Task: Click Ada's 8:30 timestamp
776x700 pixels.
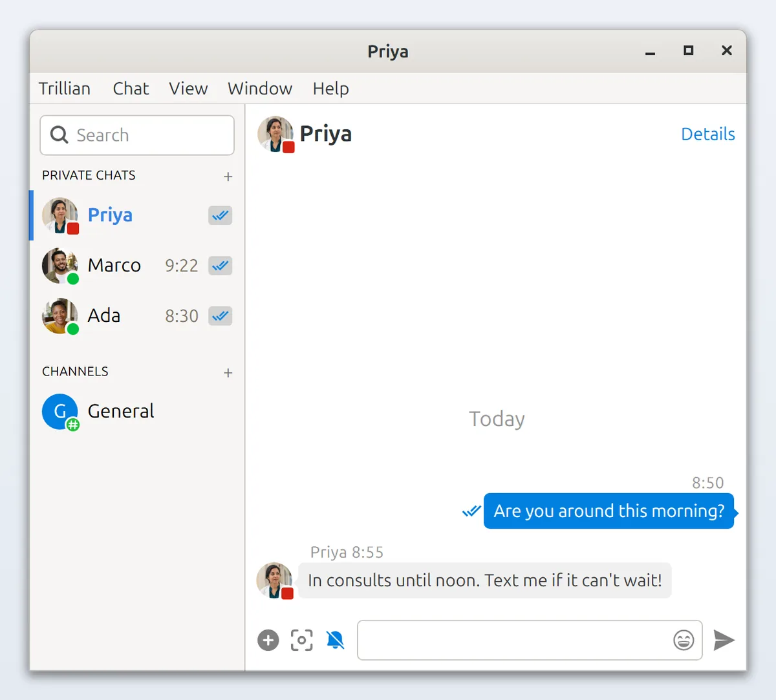Action: (182, 316)
